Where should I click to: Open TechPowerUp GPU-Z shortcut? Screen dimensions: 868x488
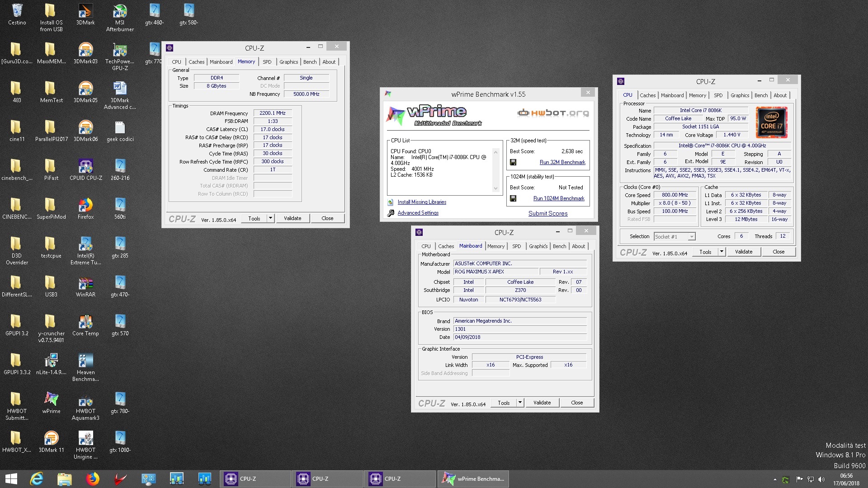click(120, 56)
